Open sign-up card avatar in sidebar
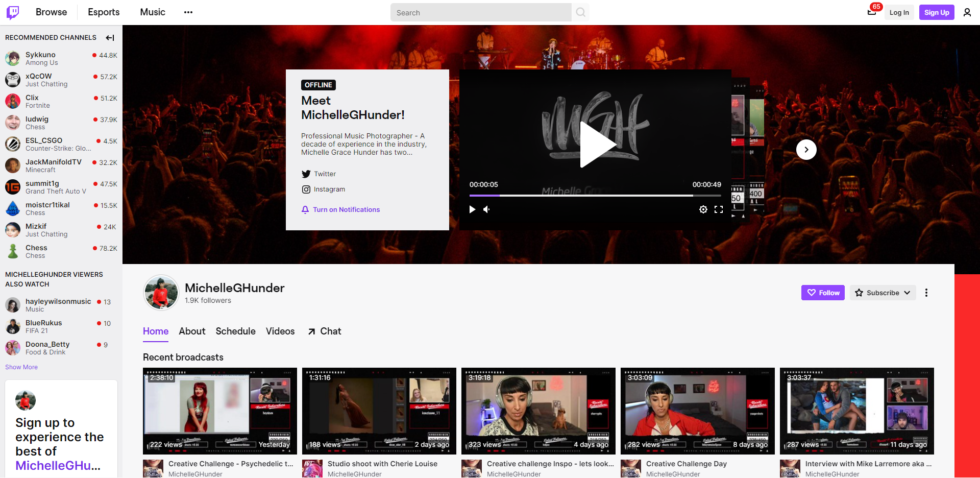 point(26,400)
